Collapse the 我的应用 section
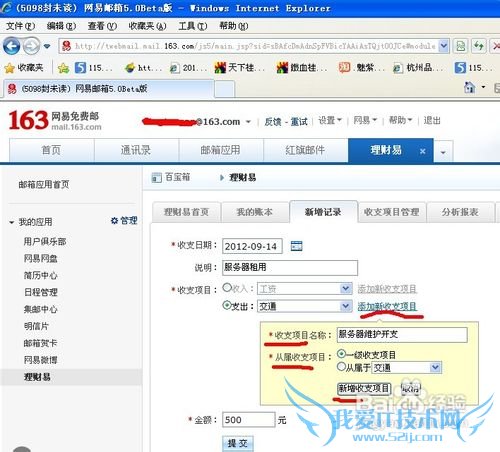 point(12,222)
